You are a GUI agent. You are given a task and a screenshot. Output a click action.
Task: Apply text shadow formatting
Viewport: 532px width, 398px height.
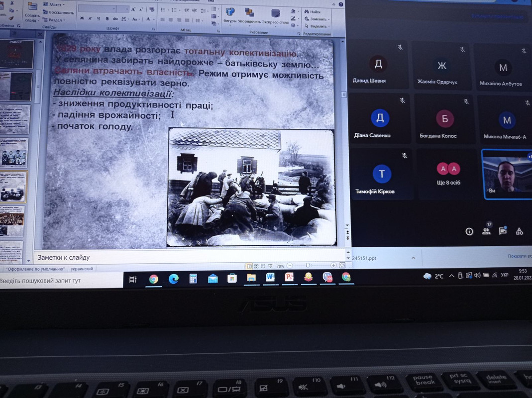coord(107,19)
